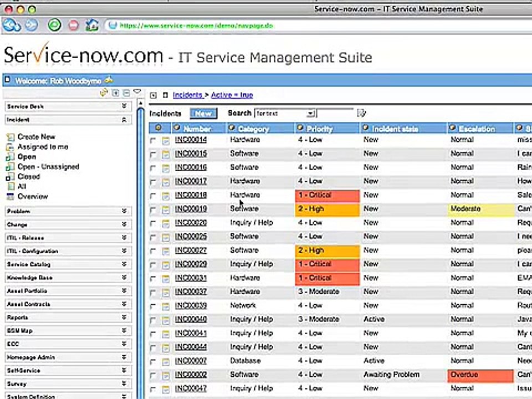This screenshot has height=399, width=532.
Task: Expand the Service Desk application menu
Action: coord(124,106)
